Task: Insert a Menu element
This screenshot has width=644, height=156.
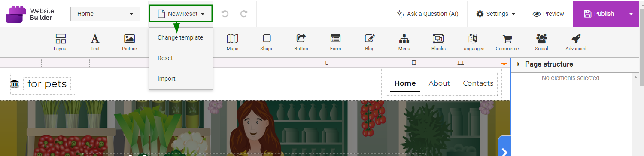Action: click(x=404, y=43)
